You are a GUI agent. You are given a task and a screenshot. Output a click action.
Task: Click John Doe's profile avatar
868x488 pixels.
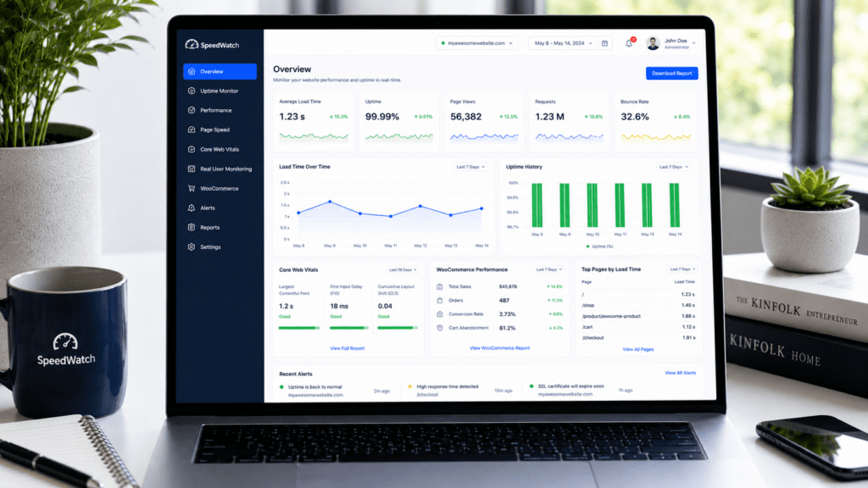653,43
